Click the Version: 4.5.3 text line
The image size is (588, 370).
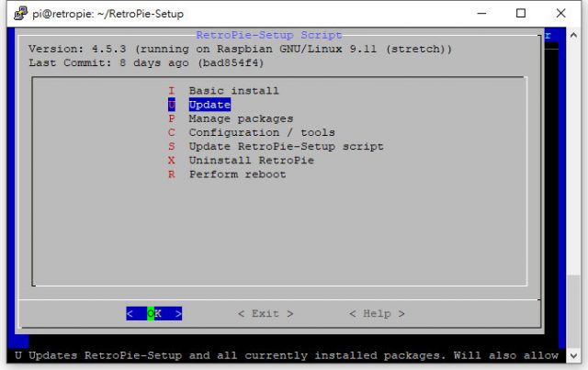point(241,49)
